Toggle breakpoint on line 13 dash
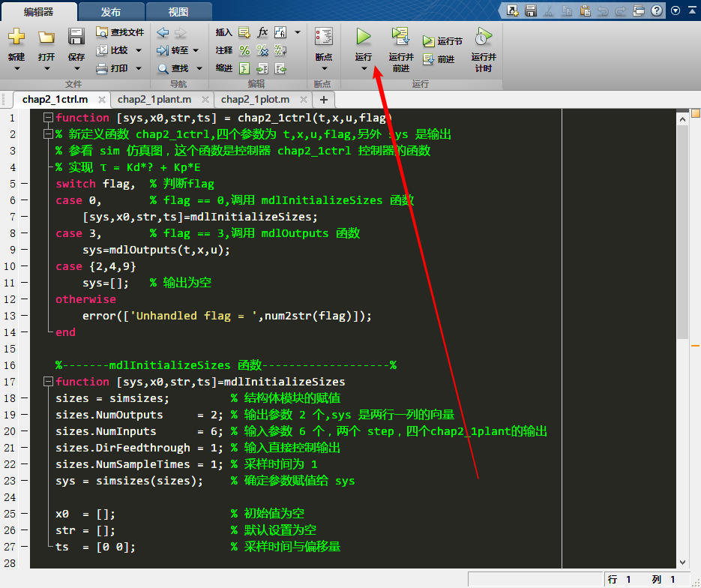701x588 pixels. click(24, 316)
